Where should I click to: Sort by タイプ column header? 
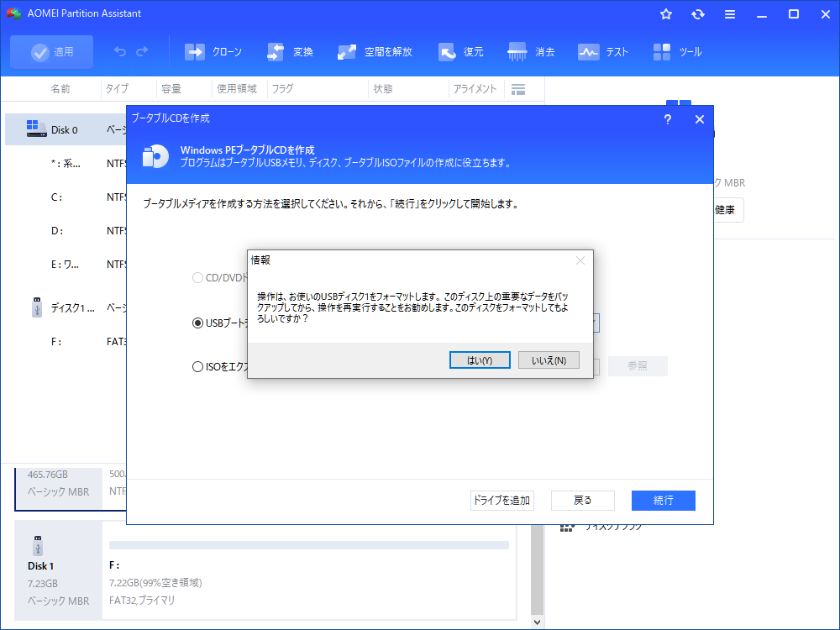pos(117,89)
